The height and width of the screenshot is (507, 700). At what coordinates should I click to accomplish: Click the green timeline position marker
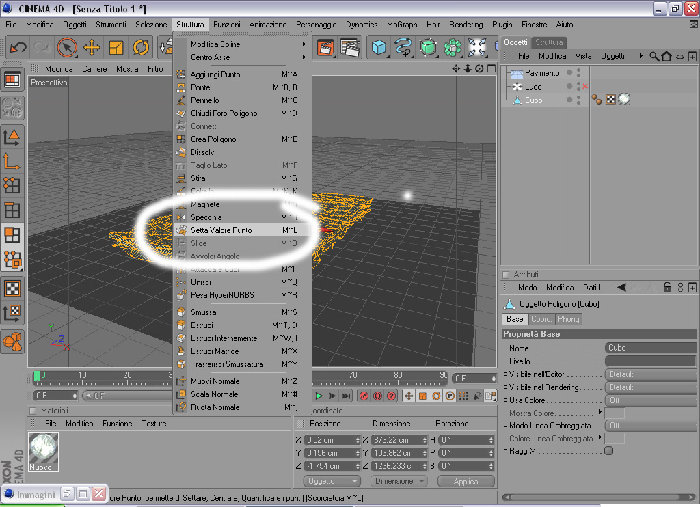(x=37, y=376)
